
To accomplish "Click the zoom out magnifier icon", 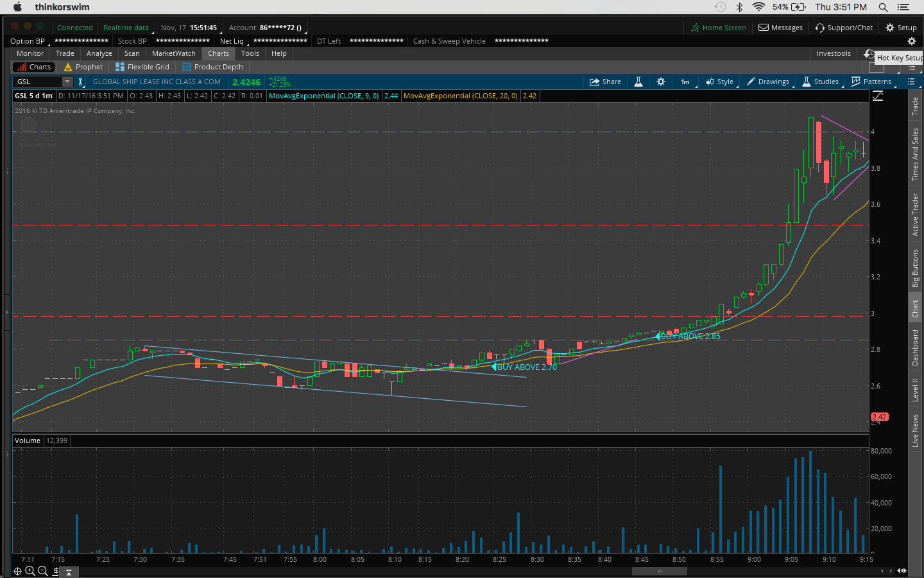I will pos(43,571).
